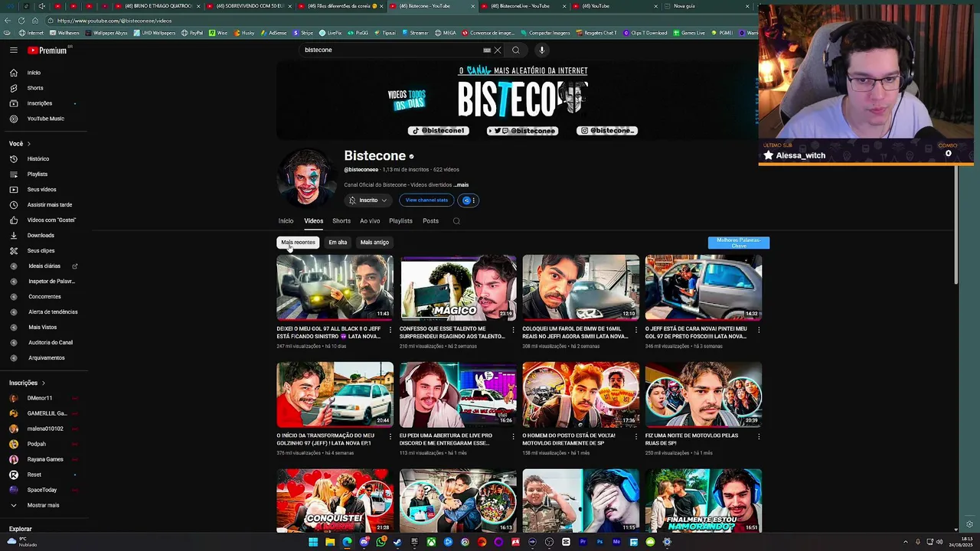Open the options menu for DEIXEI O MEU GOL 97 video
This screenshot has height=551, width=980.
[390, 330]
